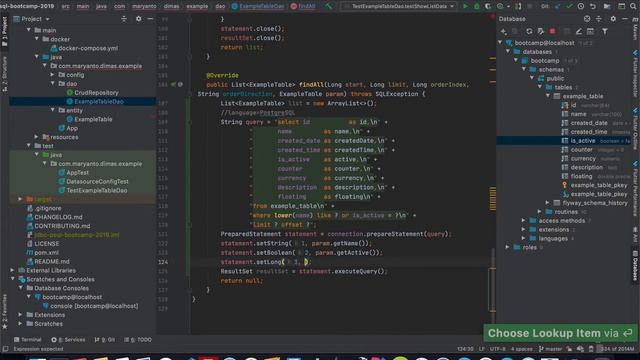Image resolution: width=640 pixels, height=360 pixels.
Task: Open Database panel settings gear
Action: [613, 19]
